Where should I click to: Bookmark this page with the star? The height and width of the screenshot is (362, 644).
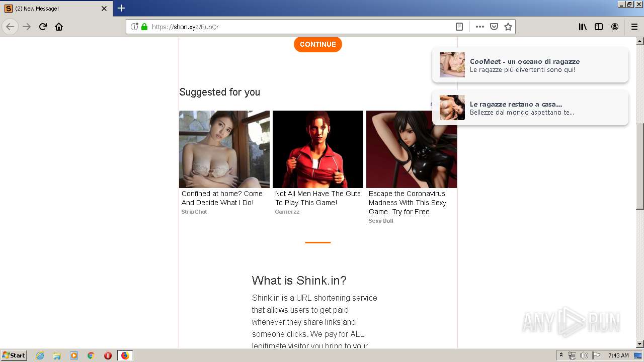[x=508, y=27]
